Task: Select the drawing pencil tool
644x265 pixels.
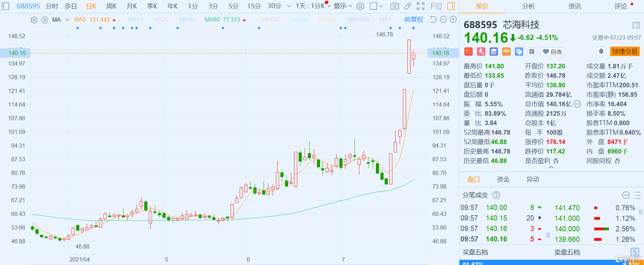Action: (x=407, y=6)
